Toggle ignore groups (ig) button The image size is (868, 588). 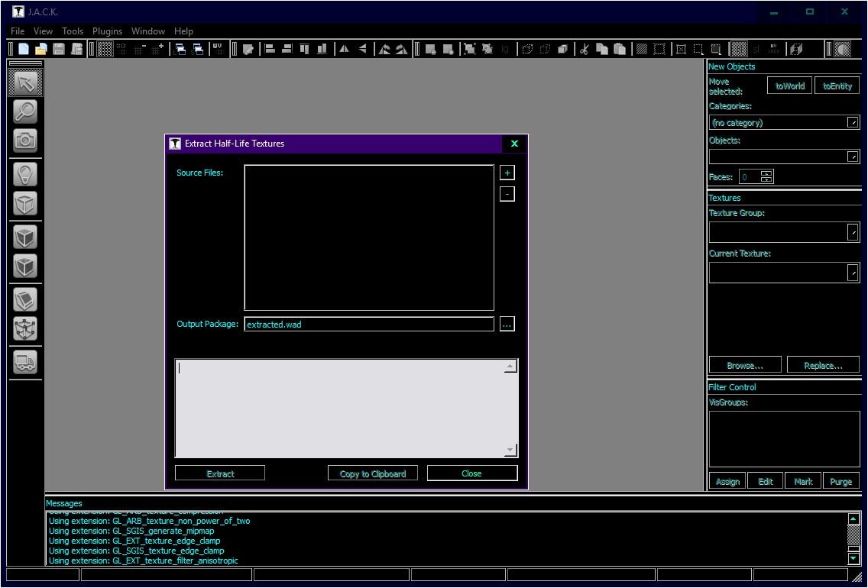505,49
